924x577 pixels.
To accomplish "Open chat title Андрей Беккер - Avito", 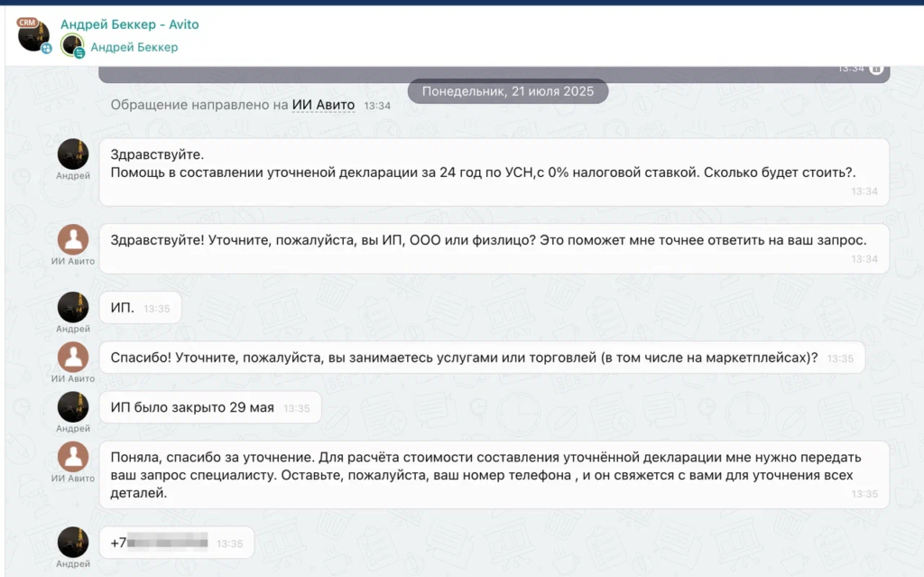I will point(130,24).
